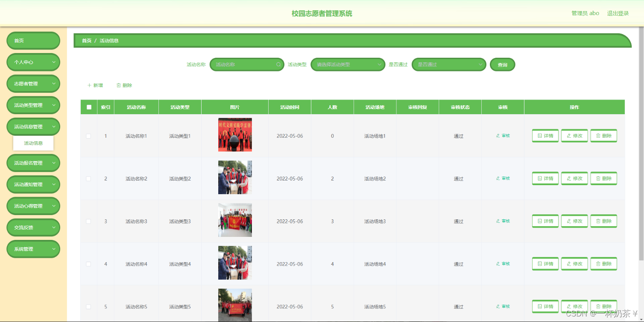Click the 人数 column header
Screen dimensions: 644x322
point(332,107)
